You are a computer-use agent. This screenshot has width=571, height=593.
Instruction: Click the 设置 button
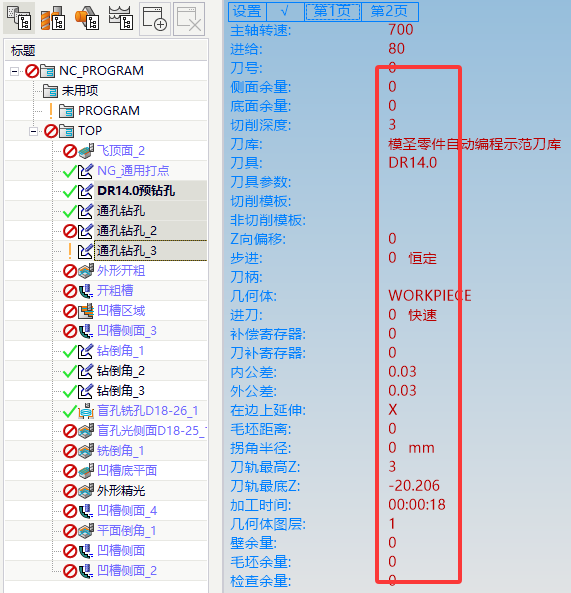[247, 11]
